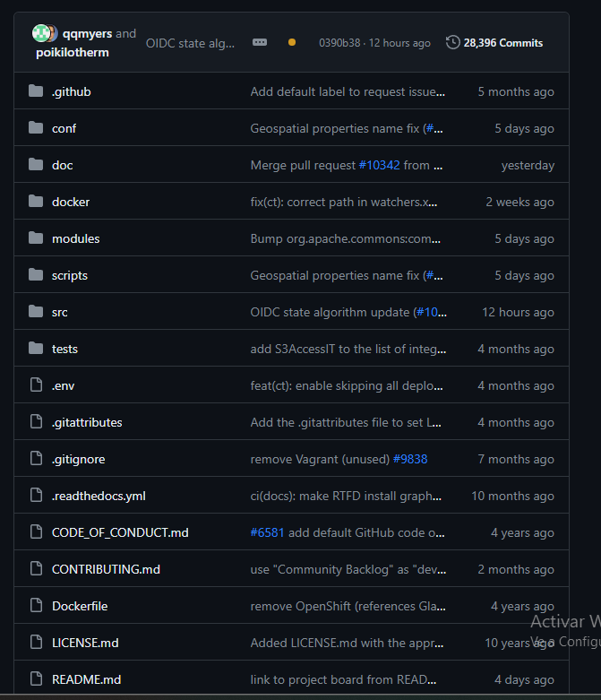Expand commit message with ellipsis button

click(x=260, y=42)
